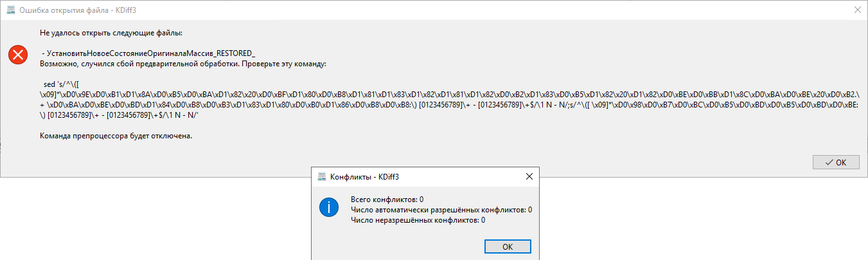
Task: Click the checkmark icon on the OK button
Action: [x=829, y=162]
